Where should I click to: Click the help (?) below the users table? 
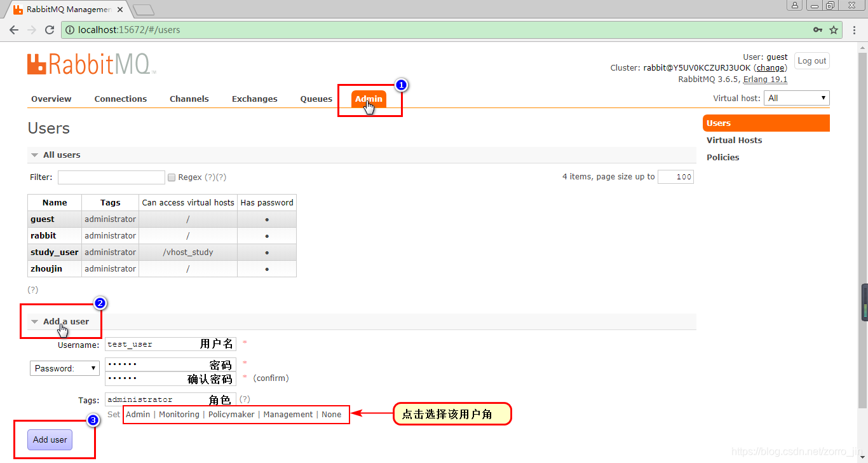point(33,290)
